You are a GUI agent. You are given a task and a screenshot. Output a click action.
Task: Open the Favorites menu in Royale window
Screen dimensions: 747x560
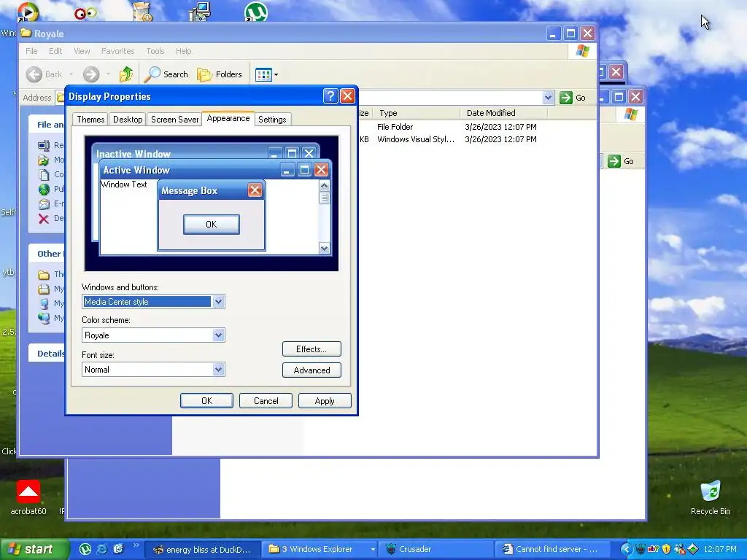117,51
